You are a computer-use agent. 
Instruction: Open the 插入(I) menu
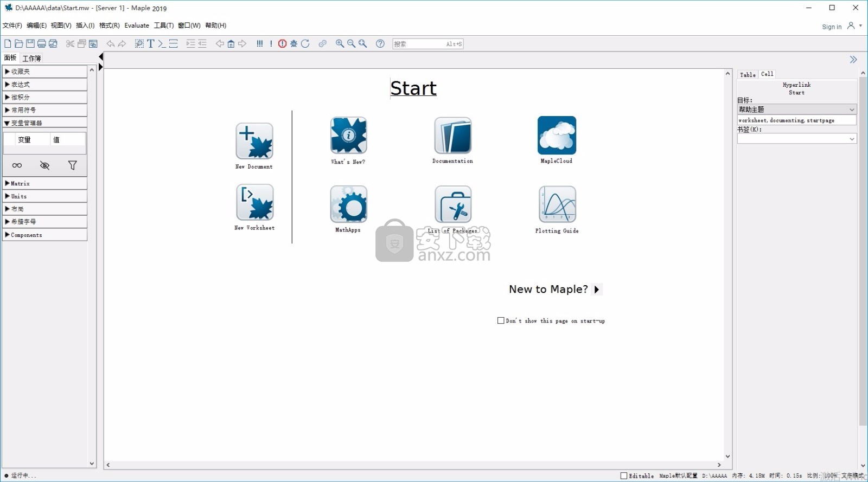[x=85, y=25]
